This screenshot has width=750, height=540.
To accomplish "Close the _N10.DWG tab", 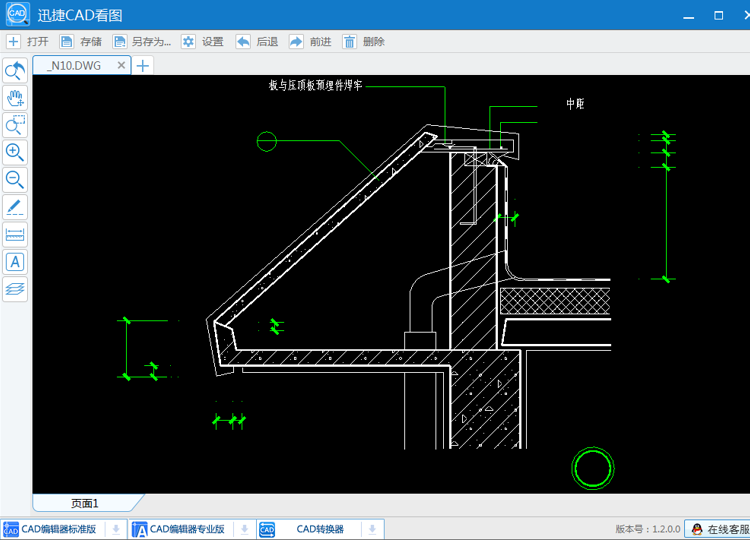I will click(121, 65).
